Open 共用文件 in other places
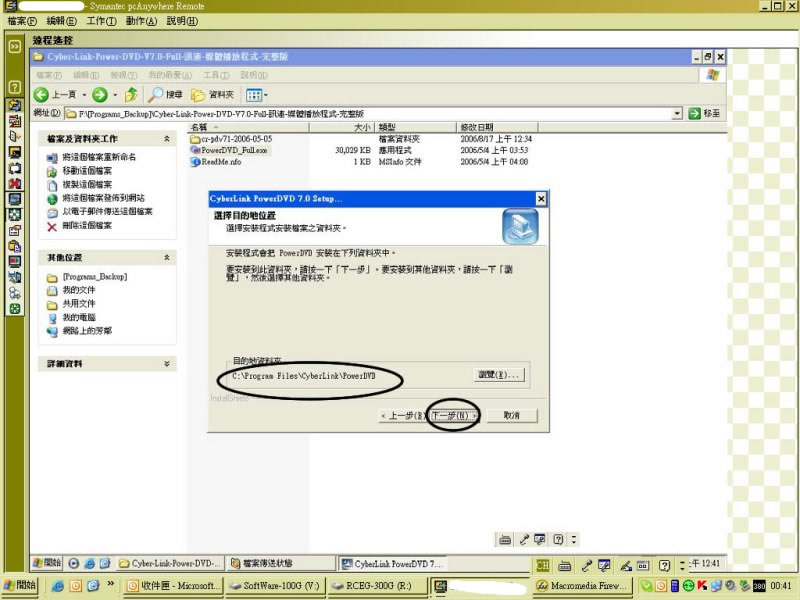 pos(79,304)
